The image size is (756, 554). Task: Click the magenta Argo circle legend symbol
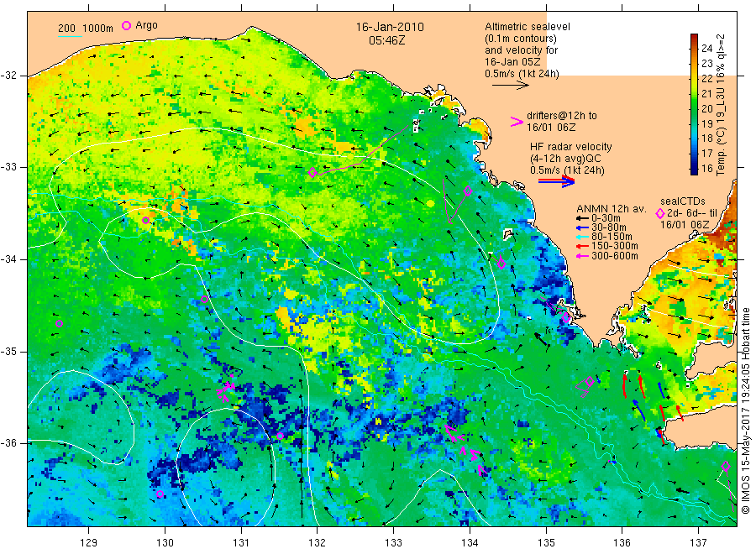point(126,25)
